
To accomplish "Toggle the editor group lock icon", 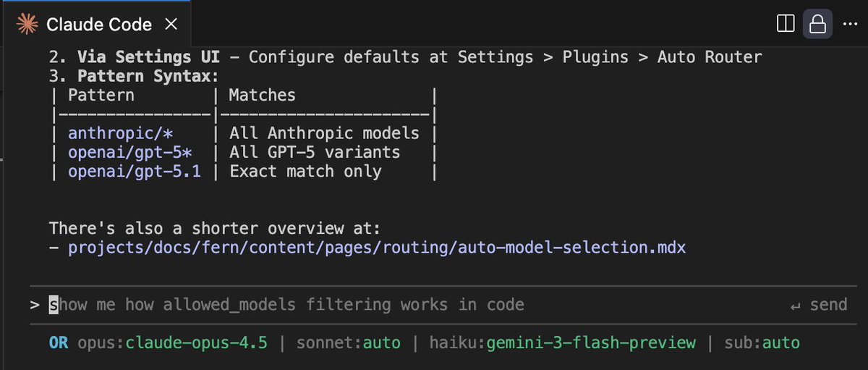I will [817, 25].
